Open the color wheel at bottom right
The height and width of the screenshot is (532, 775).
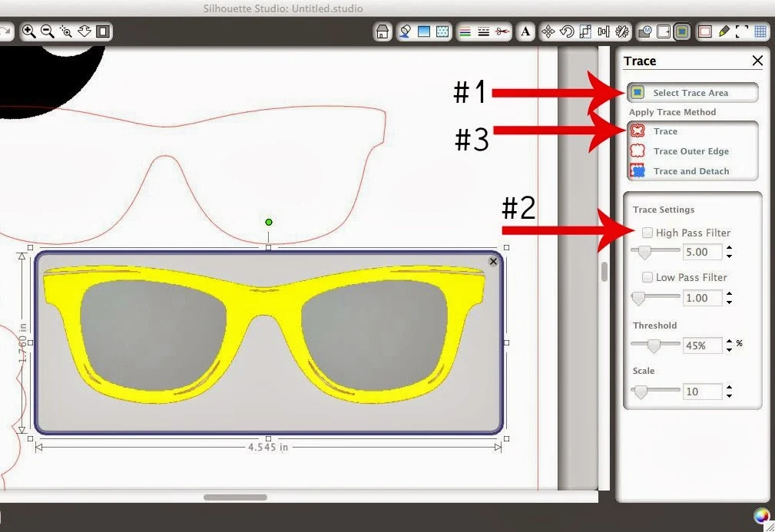[x=761, y=515]
